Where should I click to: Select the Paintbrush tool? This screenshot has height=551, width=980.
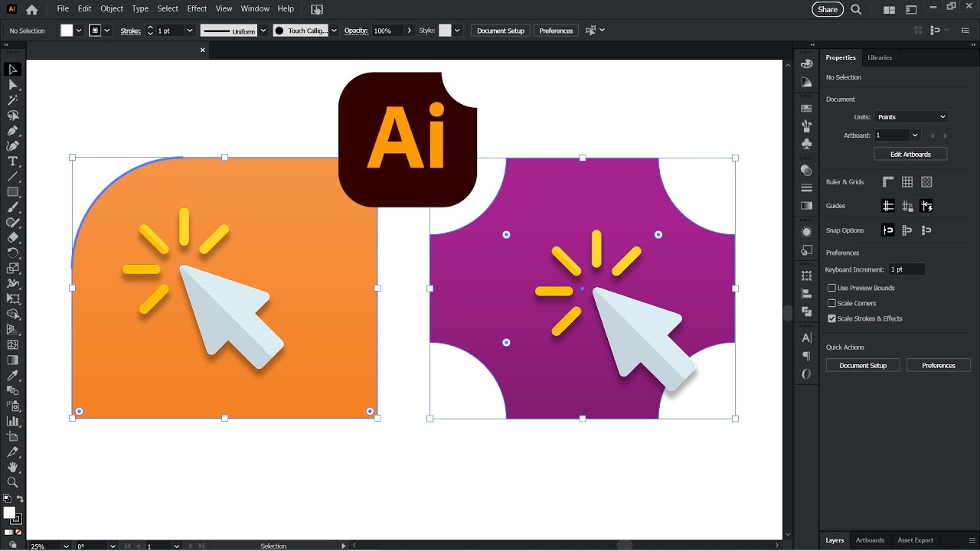[13, 207]
